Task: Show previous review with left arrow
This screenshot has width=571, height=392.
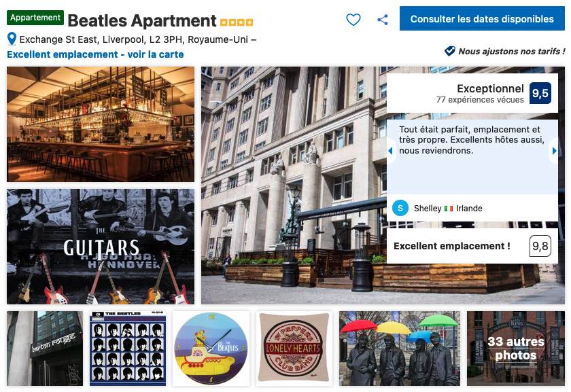Action: point(390,151)
